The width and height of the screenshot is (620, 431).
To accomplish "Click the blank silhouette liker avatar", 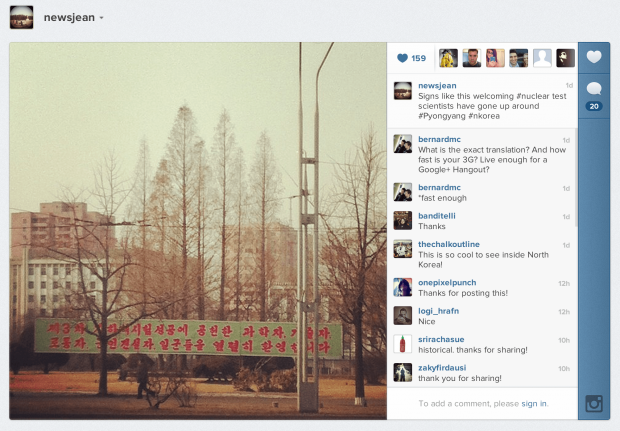I will (542, 58).
